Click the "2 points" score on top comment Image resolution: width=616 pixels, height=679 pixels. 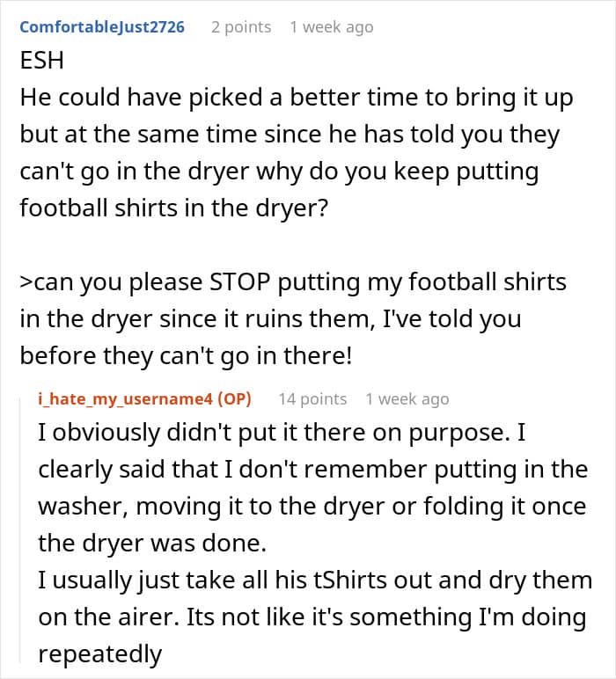coord(241,26)
